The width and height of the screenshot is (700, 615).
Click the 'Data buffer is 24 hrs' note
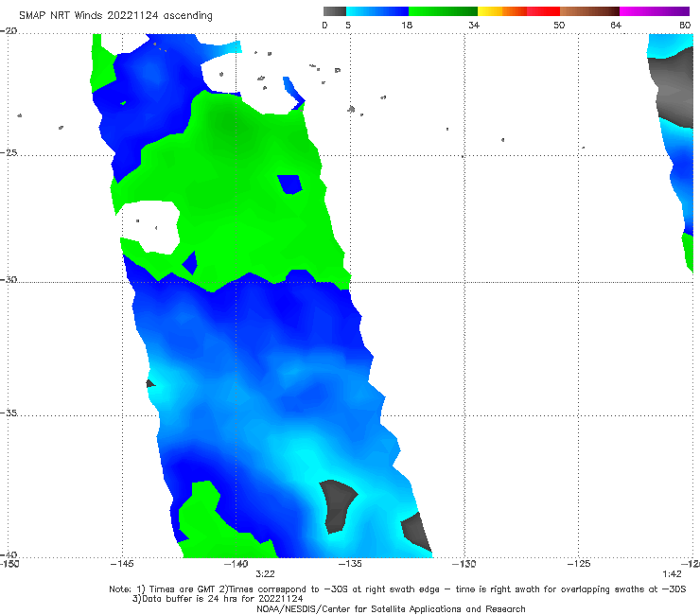pyautogui.click(x=218, y=599)
